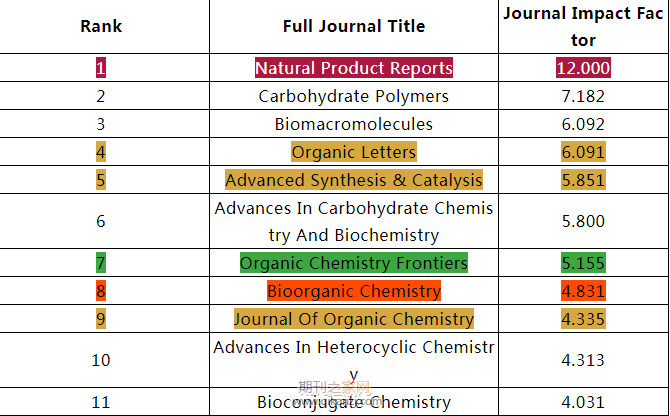Click highlighted Organic Letters title

(353, 153)
